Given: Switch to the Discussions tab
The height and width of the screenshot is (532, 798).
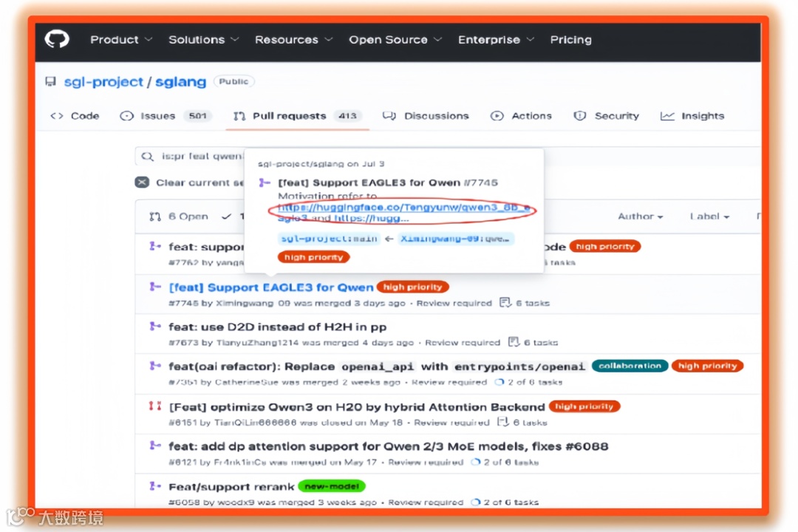Looking at the screenshot, I should 426,116.
